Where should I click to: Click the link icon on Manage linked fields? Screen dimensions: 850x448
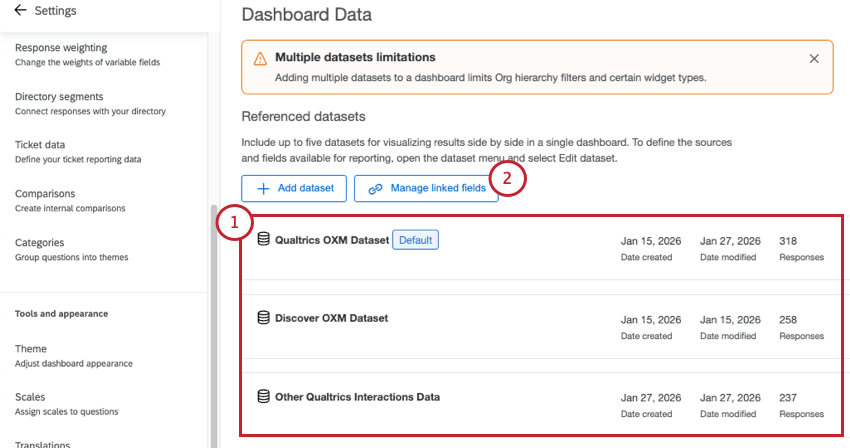click(x=376, y=188)
